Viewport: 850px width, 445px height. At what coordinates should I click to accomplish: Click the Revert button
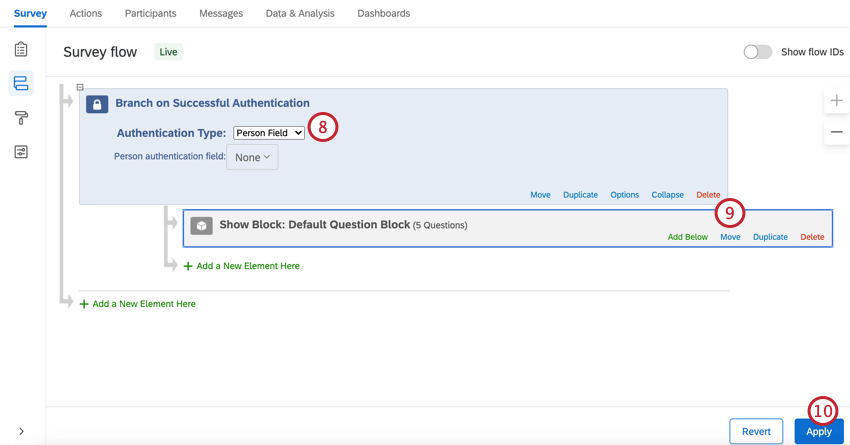coord(756,431)
